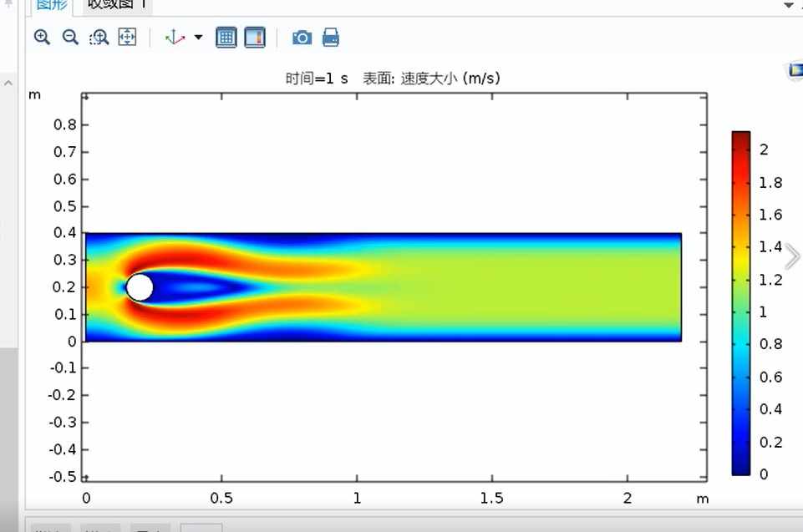Click the pin icon at top left
Screen dimensions: 803x532
8,3
